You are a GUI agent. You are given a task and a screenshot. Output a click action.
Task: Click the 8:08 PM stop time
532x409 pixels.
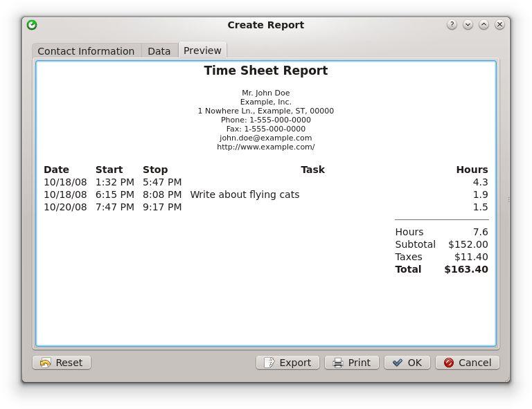[x=162, y=194]
